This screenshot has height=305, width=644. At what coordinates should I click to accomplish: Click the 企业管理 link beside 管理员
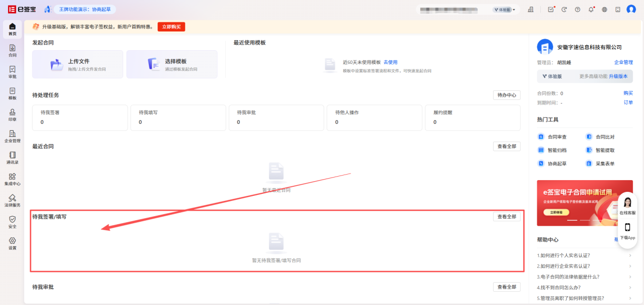pyautogui.click(x=623, y=62)
